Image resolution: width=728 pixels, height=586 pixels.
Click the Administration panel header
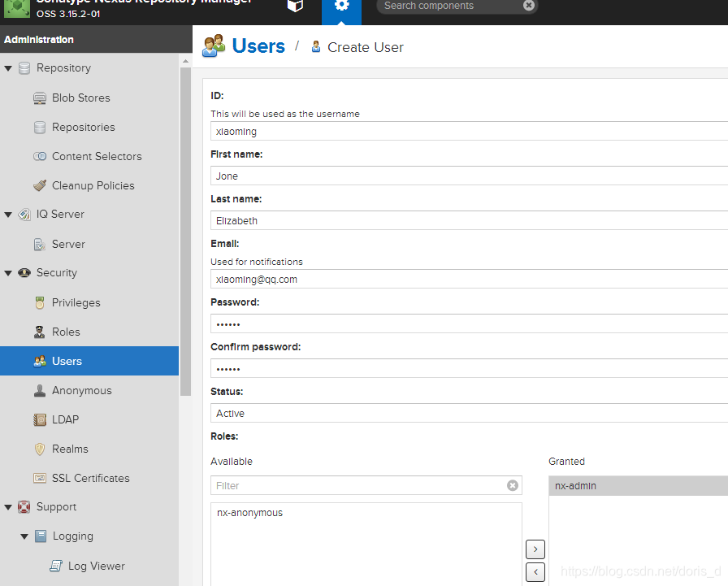click(96, 40)
